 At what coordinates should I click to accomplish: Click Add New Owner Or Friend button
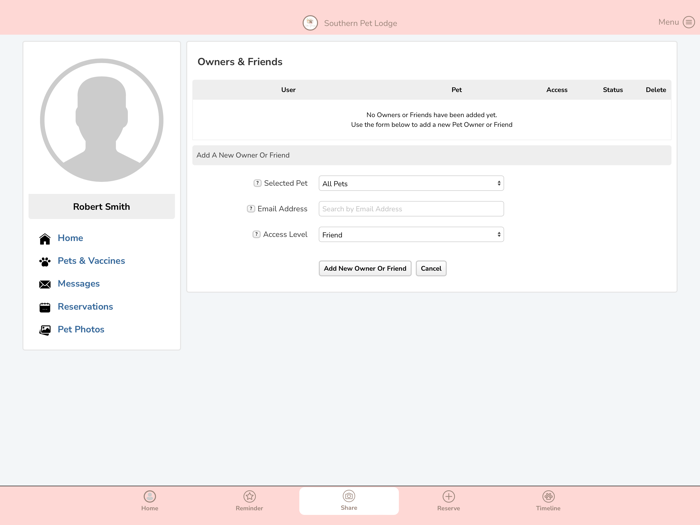pyautogui.click(x=365, y=268)
